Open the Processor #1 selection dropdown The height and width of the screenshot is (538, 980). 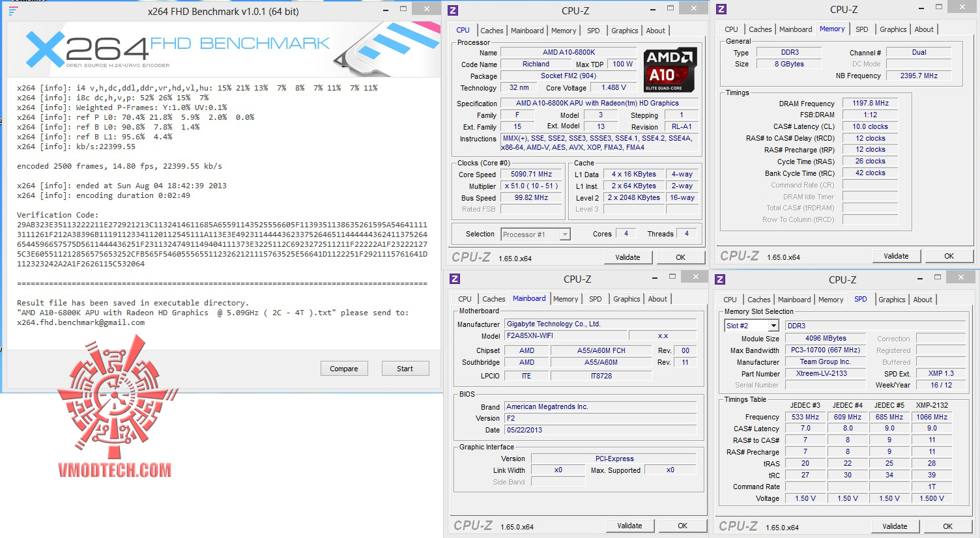[x=565, y=234]
